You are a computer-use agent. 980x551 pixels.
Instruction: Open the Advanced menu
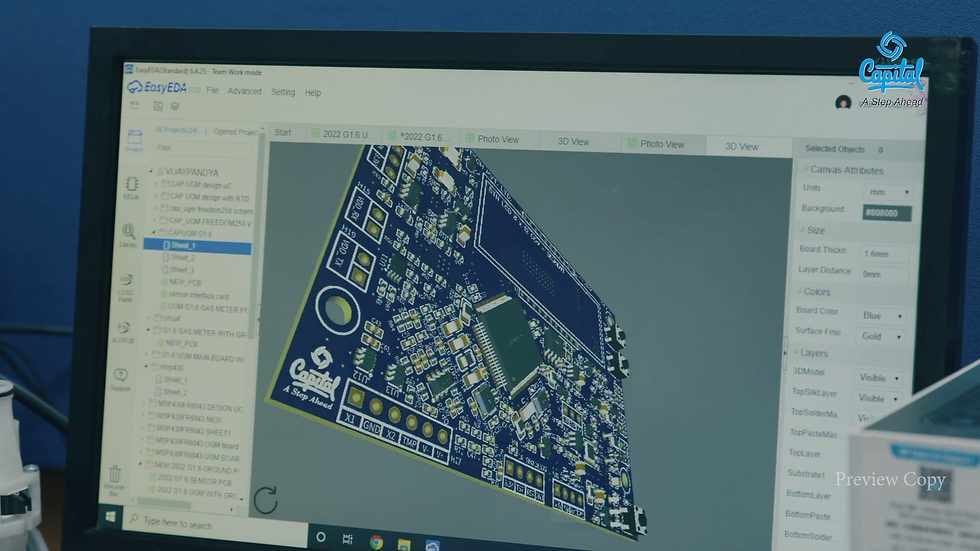(x=244, y=91)
